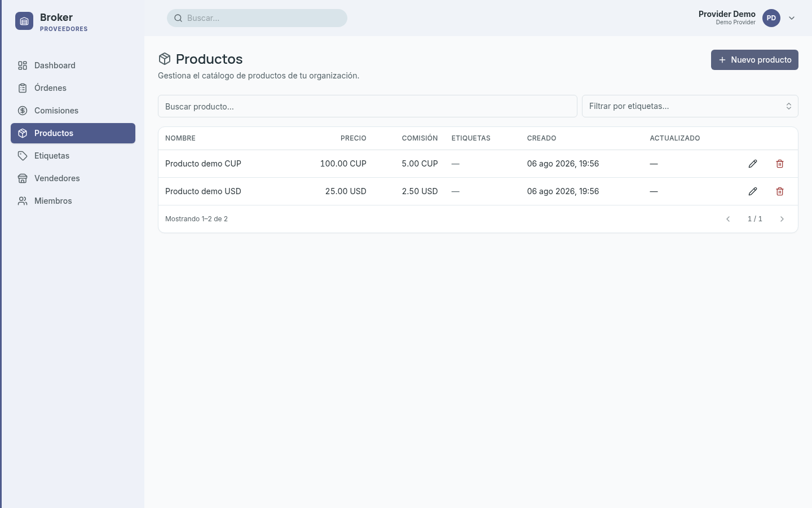
Task: Click the Mostrando 1–2 de 2 text
Action: [x=196, y=219]
